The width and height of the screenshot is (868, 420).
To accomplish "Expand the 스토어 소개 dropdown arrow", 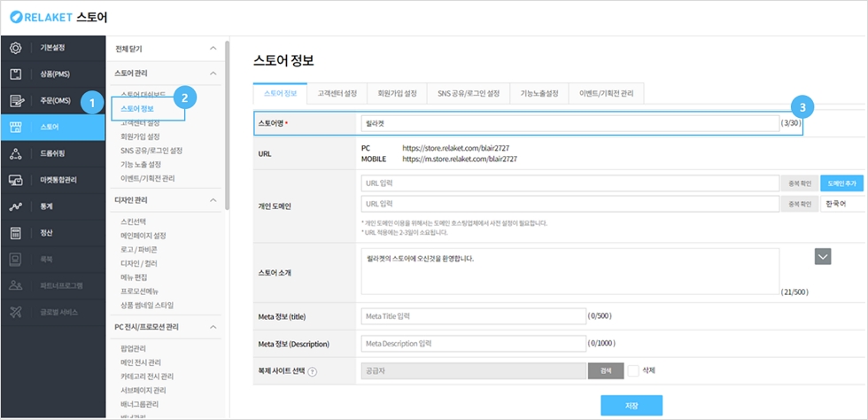I will point(823,256).
